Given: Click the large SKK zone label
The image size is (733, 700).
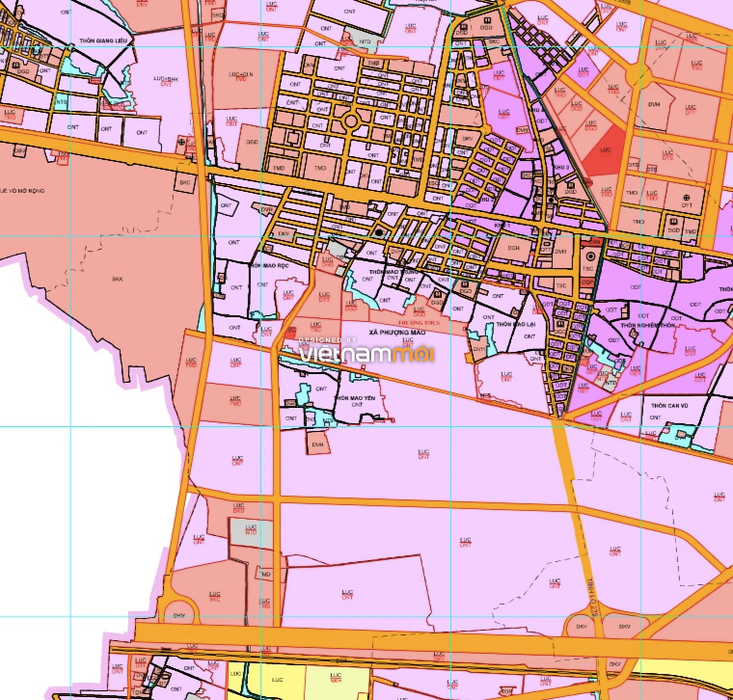Looking at the screenshot, I should tap(118, 279).
